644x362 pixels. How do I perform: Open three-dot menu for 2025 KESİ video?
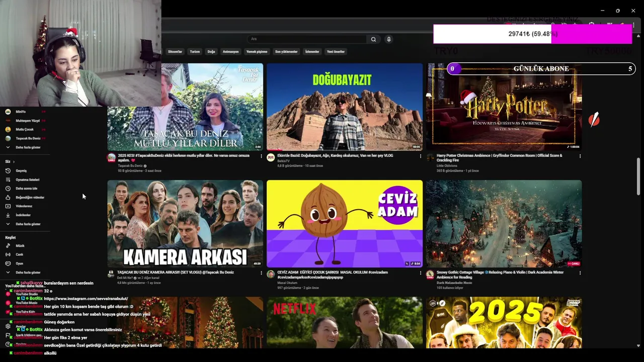(261, 156)
